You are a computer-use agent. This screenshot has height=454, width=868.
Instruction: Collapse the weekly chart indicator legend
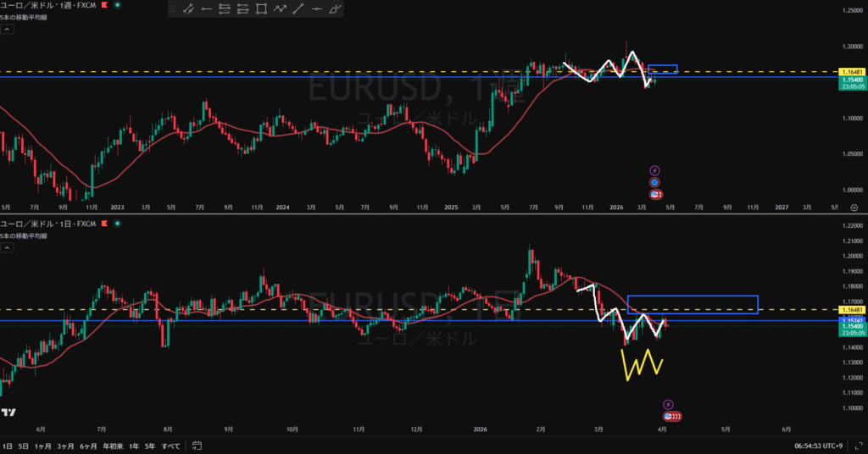tap(7, 28)
